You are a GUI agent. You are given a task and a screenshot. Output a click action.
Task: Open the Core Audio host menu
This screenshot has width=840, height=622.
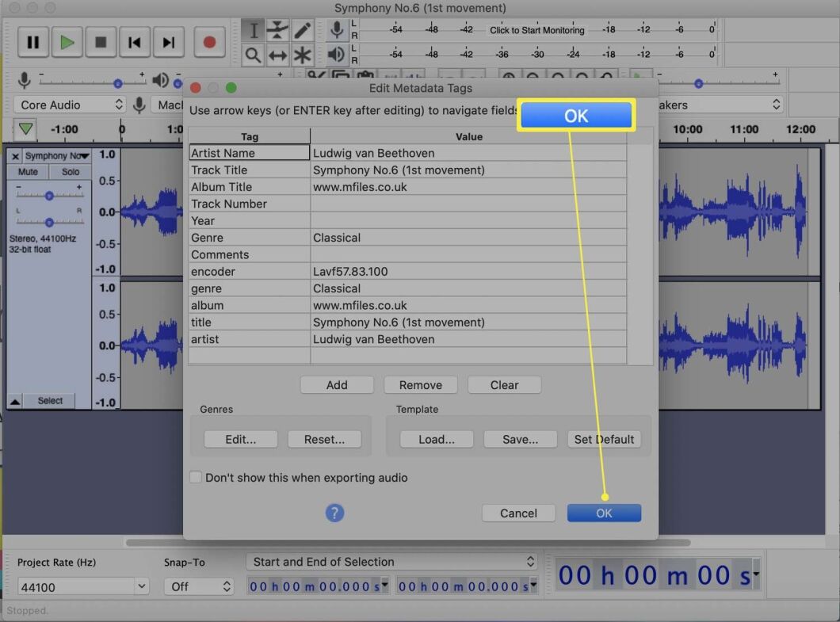tap(69, 105)
